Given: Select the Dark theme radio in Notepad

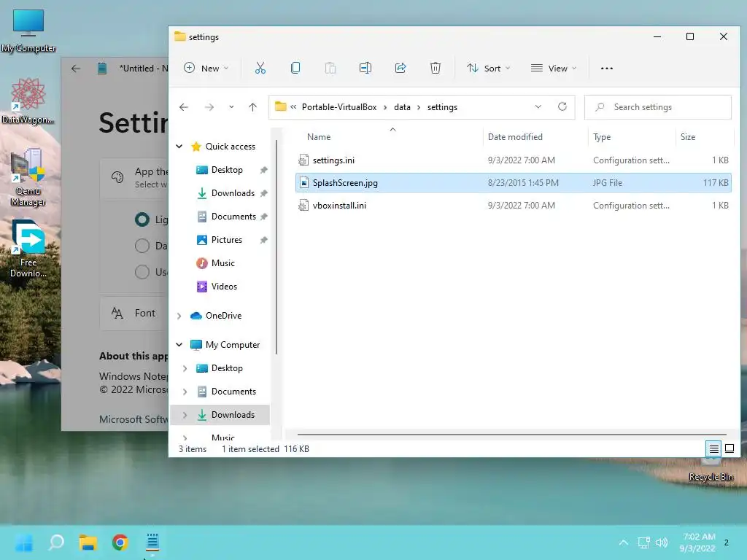Looking at the screenshot, I should coord(142,246).
